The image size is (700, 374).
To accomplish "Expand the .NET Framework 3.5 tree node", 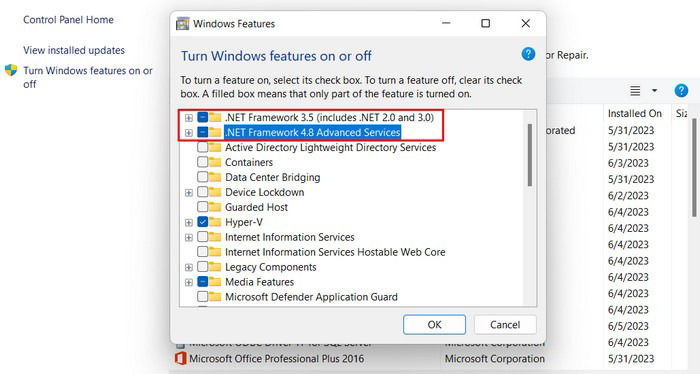I will (188, 118).
